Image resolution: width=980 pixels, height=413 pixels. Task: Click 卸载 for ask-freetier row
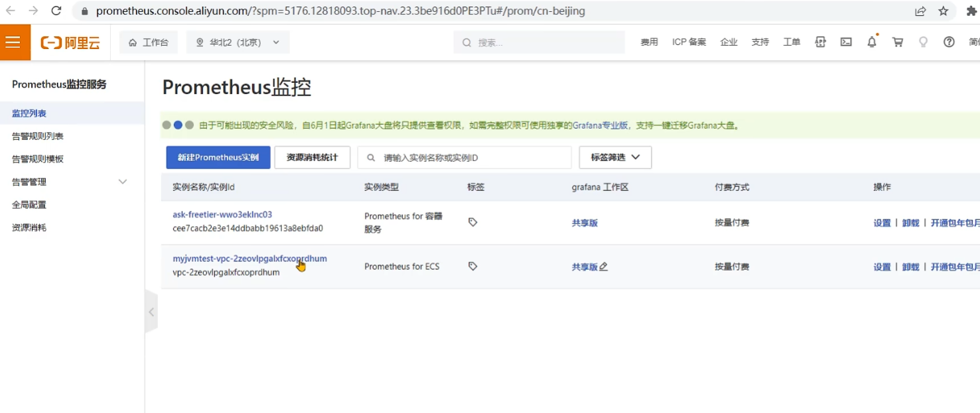coord(910,223)
